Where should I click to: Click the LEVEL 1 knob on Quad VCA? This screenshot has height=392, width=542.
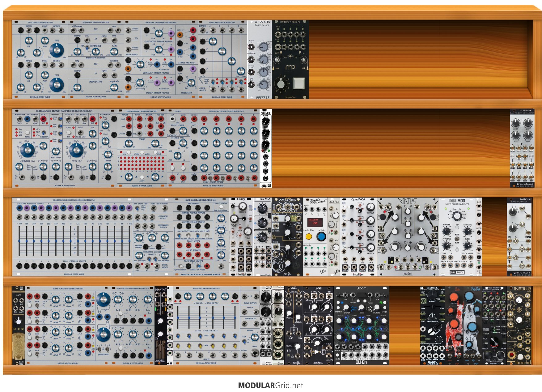[370, 207]
